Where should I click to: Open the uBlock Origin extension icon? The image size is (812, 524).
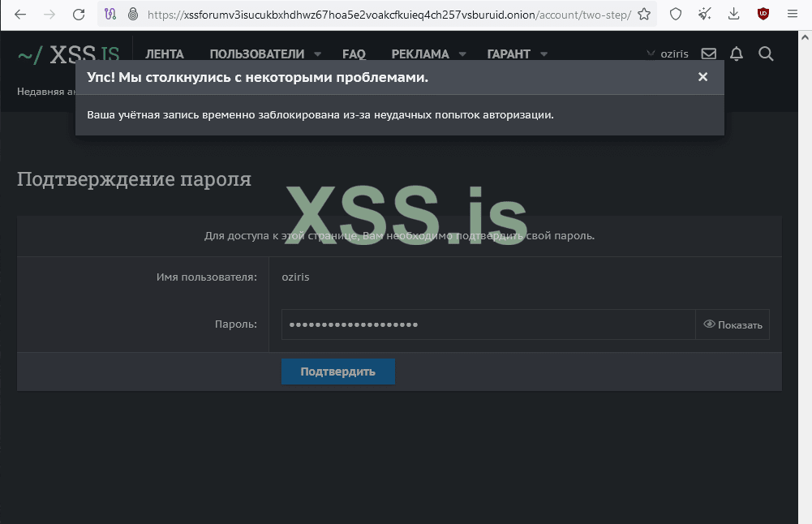pyautogui.click(x=763, y=15)
